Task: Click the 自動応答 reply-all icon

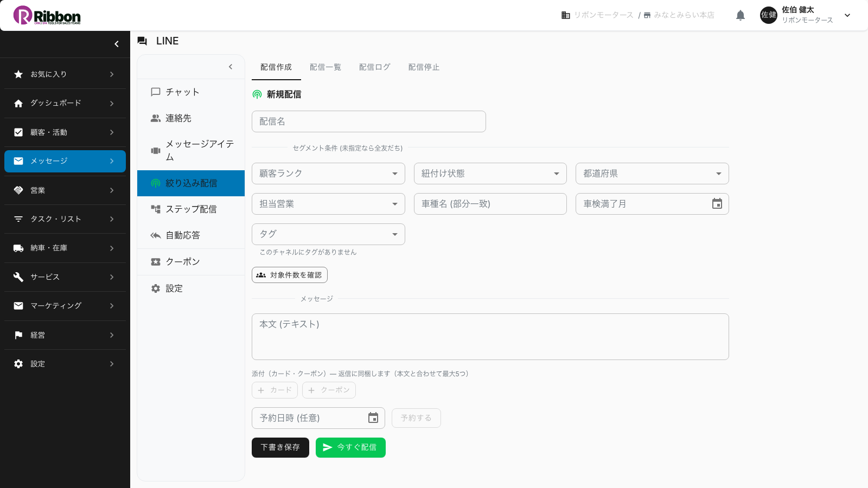Action: [156, 235]
